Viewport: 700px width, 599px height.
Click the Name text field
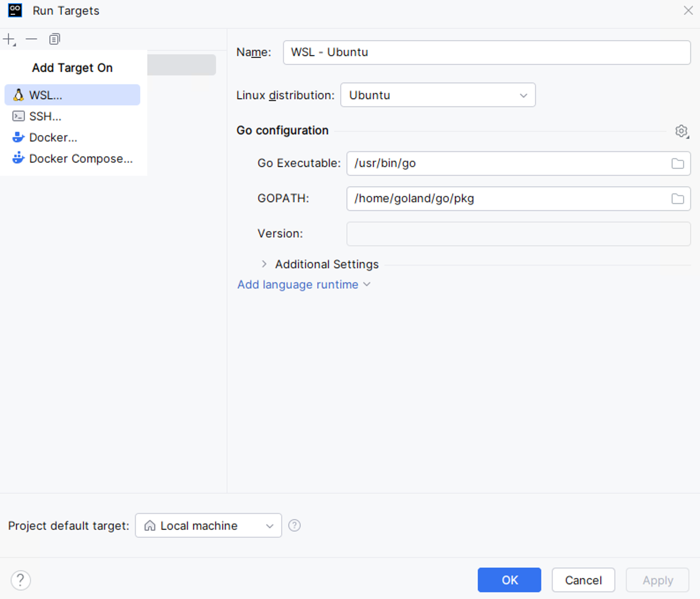(486, 52)
